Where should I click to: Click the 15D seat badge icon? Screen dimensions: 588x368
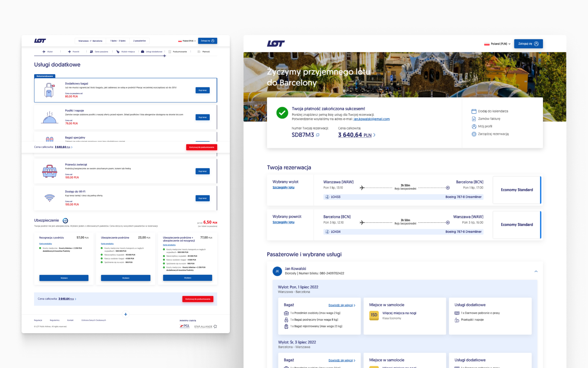pos(374,315)
